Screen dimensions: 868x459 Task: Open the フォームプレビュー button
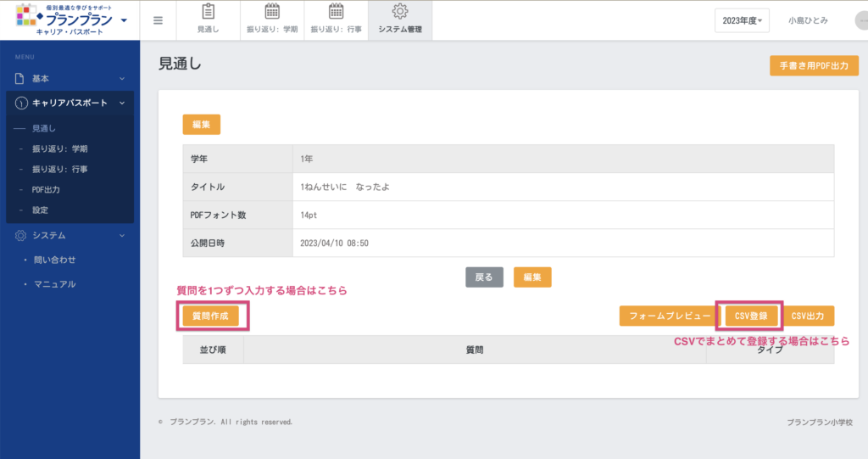(x=670, y=316)
